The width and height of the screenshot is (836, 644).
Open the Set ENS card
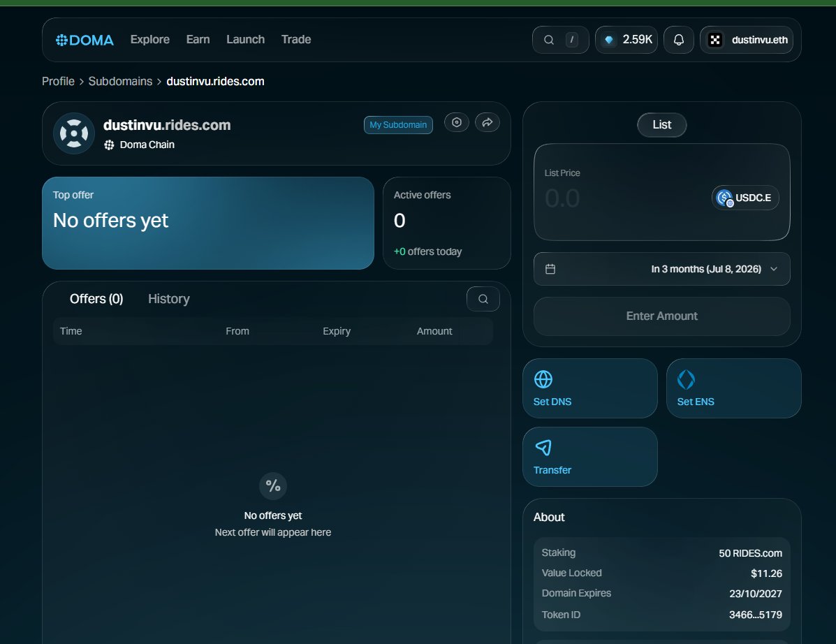(x=733, y=388)
